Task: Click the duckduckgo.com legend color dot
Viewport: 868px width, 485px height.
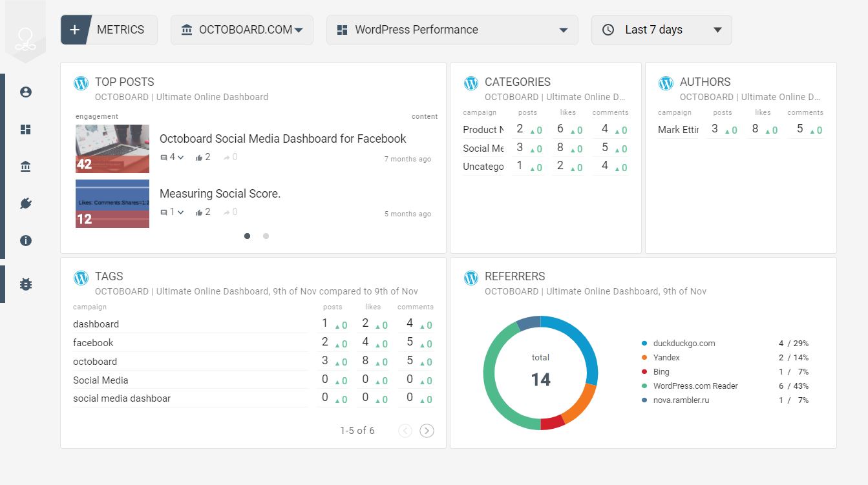Action: click(644, 344)
